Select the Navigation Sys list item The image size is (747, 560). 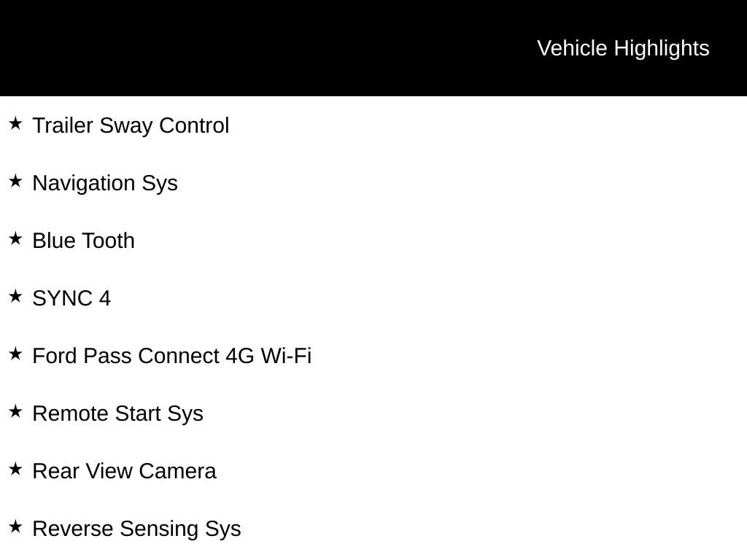[x=105, y=183]
